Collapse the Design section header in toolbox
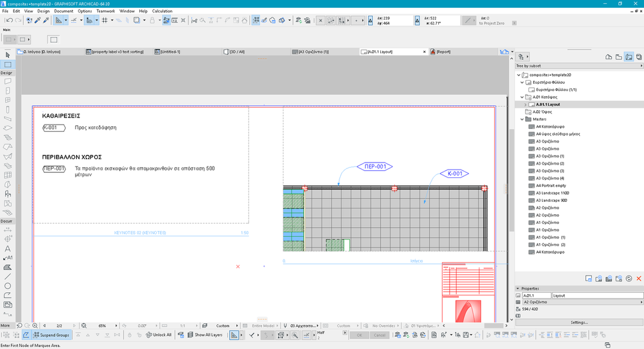644x349 pixels. point(6,73)
